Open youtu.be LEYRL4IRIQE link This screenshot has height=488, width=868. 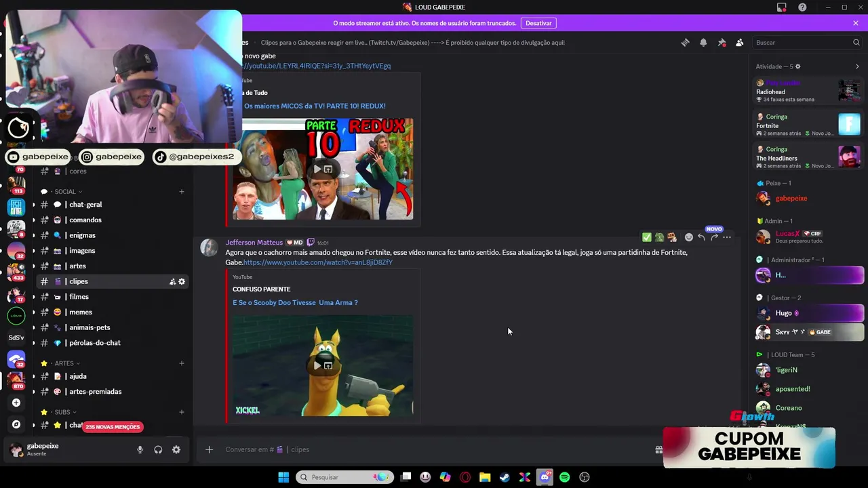[x=316, y=66]
